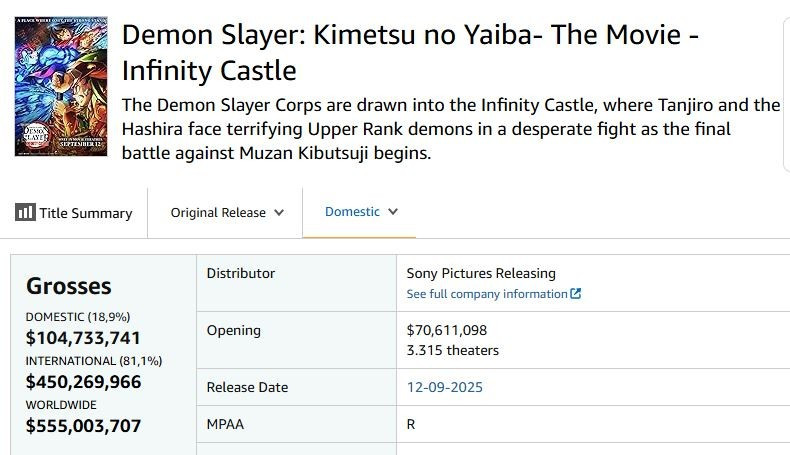The width and height of the screenshot is (790, 455).
Task: Click the Grosses section heading
Action: [x=68, y=286]
